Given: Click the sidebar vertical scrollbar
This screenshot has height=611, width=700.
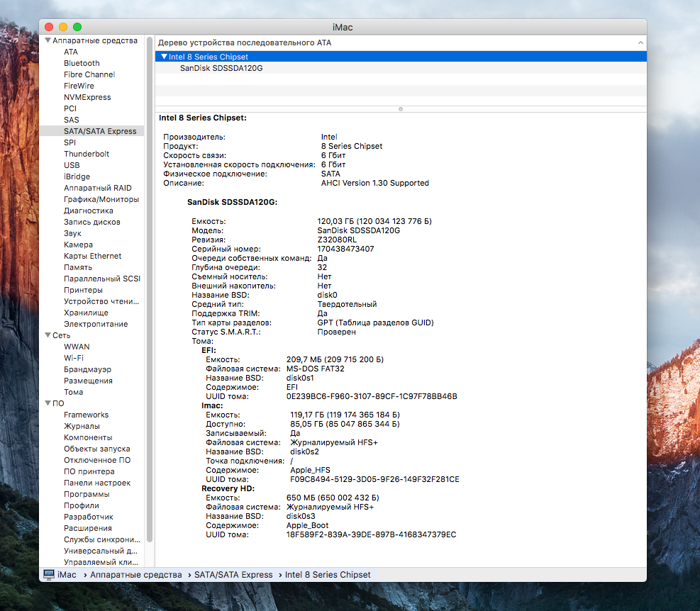Looking at the screenshot, I should [150, 290].
